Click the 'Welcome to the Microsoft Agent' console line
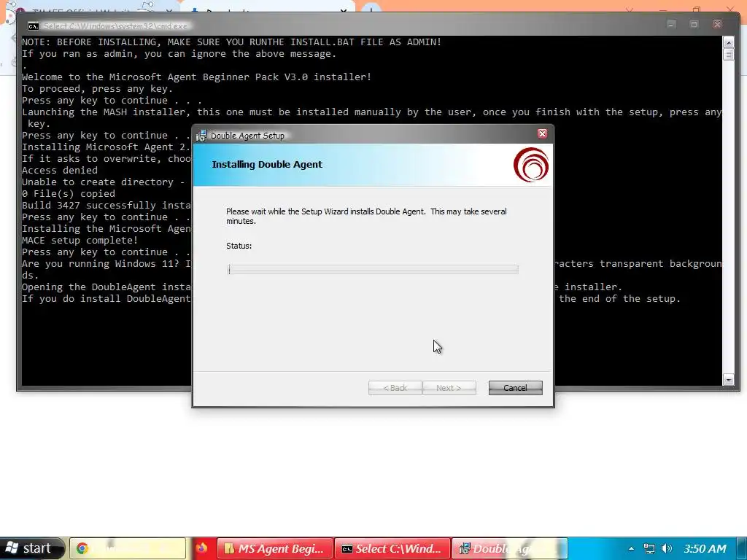 click(197, 77)
